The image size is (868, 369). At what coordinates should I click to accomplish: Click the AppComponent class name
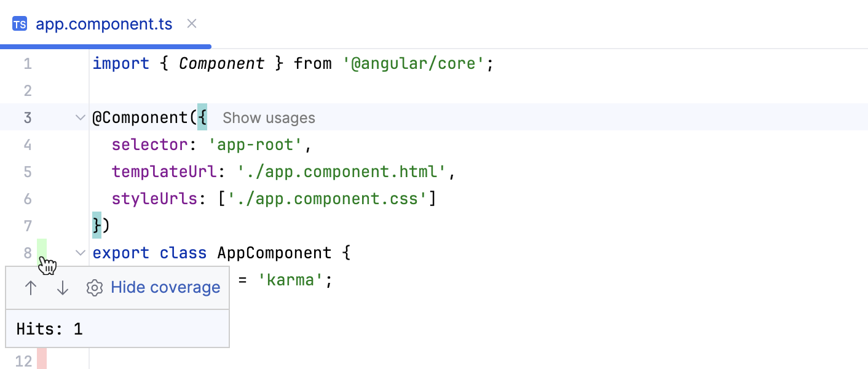(274, 253)
